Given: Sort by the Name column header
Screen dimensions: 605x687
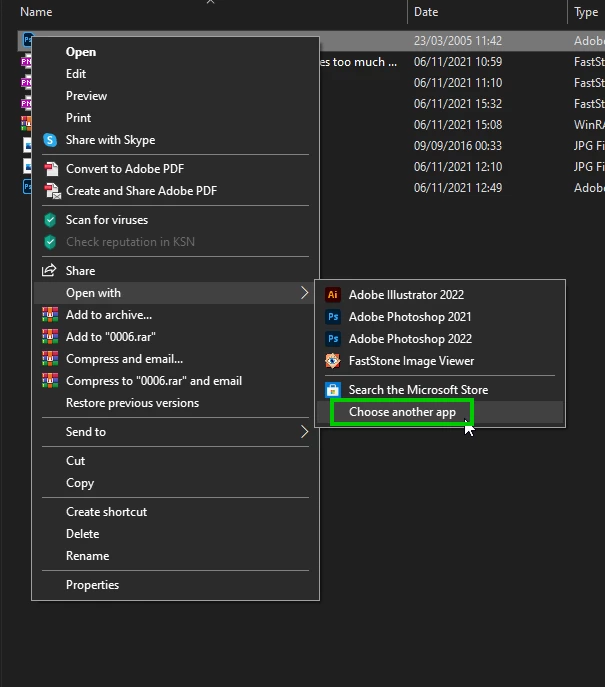Looking at the screenshot, I should pos(36,12).
